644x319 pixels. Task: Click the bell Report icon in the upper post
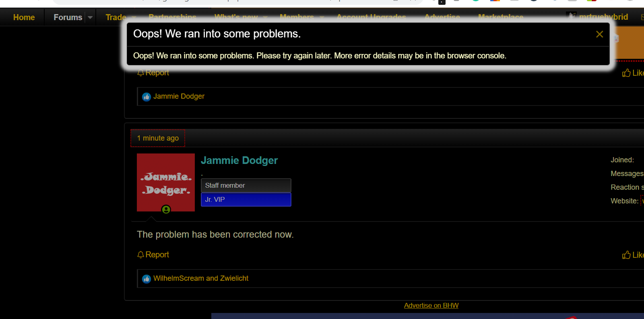140,73
